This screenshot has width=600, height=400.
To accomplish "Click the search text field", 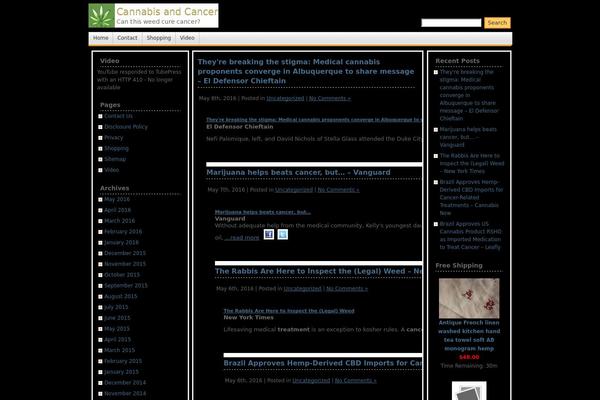I will (451, 23).
